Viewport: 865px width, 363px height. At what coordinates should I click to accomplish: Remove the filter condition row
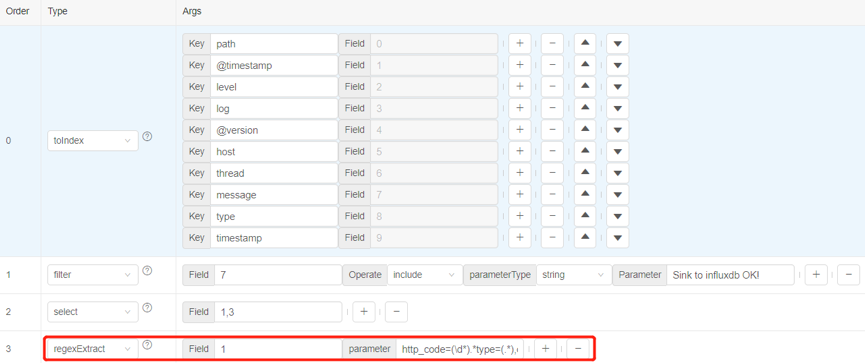click(x=848, y=275)
